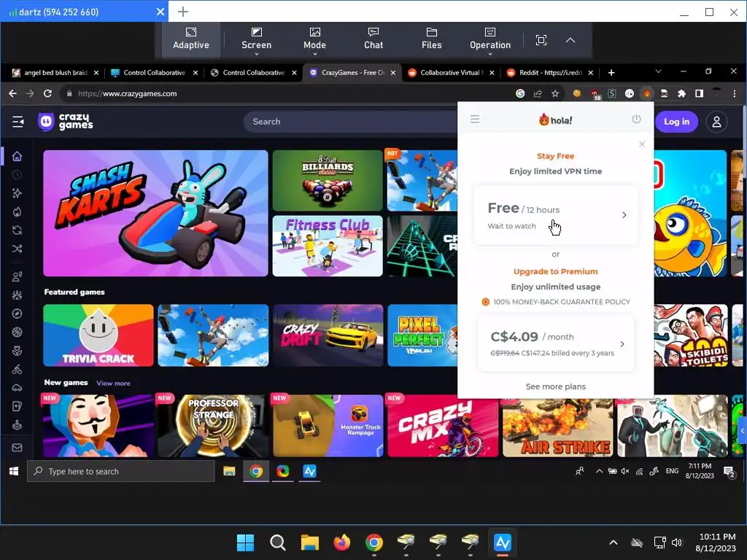This screenshot has width=747, height=560.
Task: Click the CrazyGames Search field
Action: (350, 122)
